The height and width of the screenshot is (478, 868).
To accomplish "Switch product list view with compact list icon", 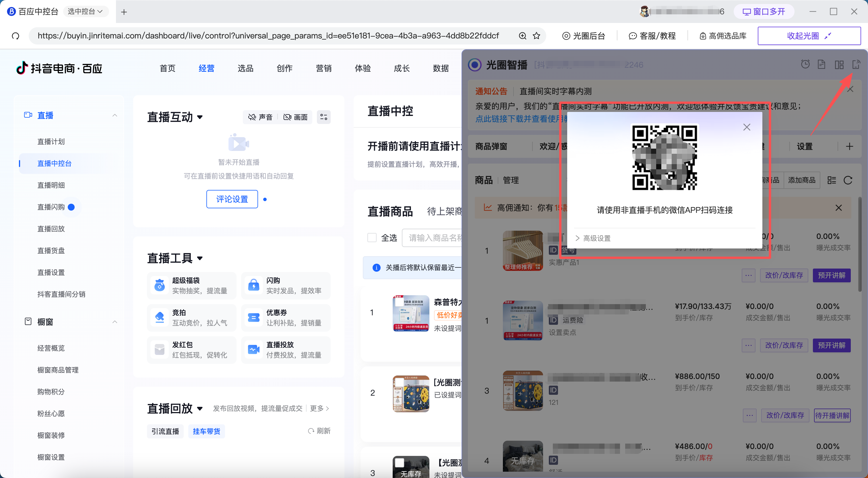I will [832, 180].
